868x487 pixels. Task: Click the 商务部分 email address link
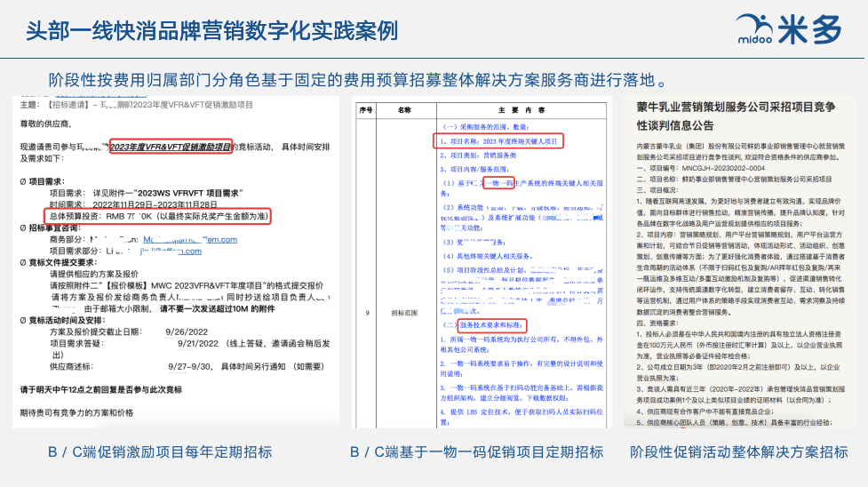(x=190, y=239)
